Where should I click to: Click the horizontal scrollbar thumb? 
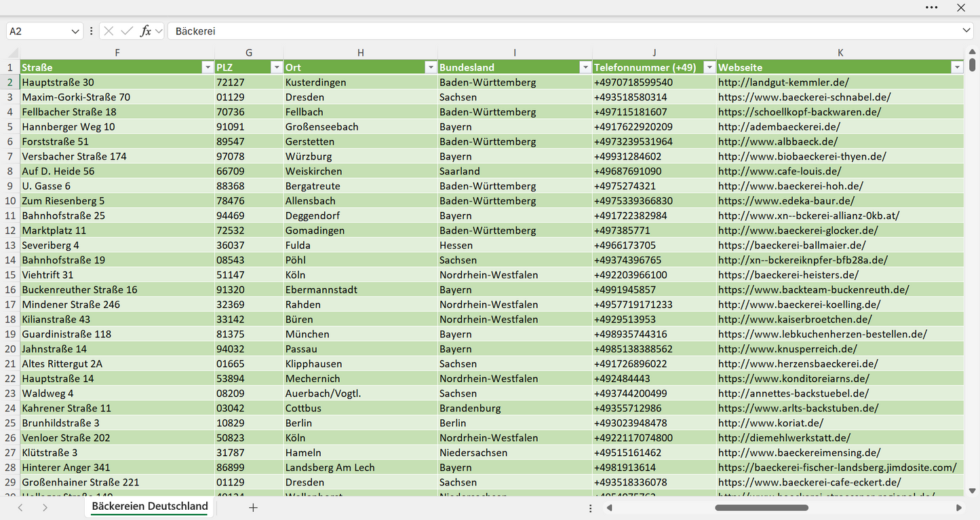pos(762,507)
